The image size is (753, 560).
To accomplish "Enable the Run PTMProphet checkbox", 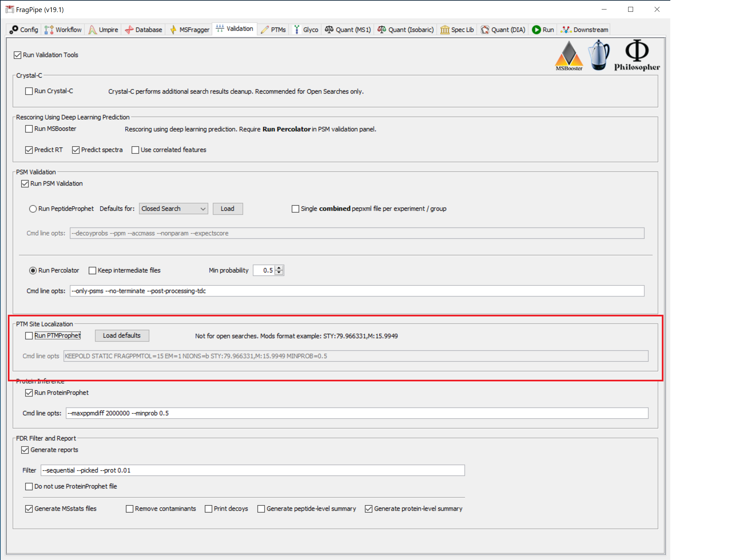I will pyautogui.click(x=29, y=336).
